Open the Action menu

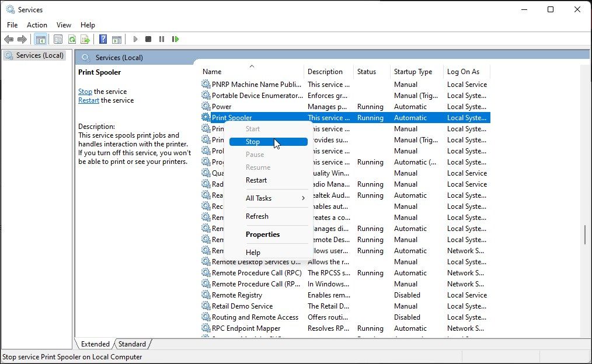coord(37,24)
